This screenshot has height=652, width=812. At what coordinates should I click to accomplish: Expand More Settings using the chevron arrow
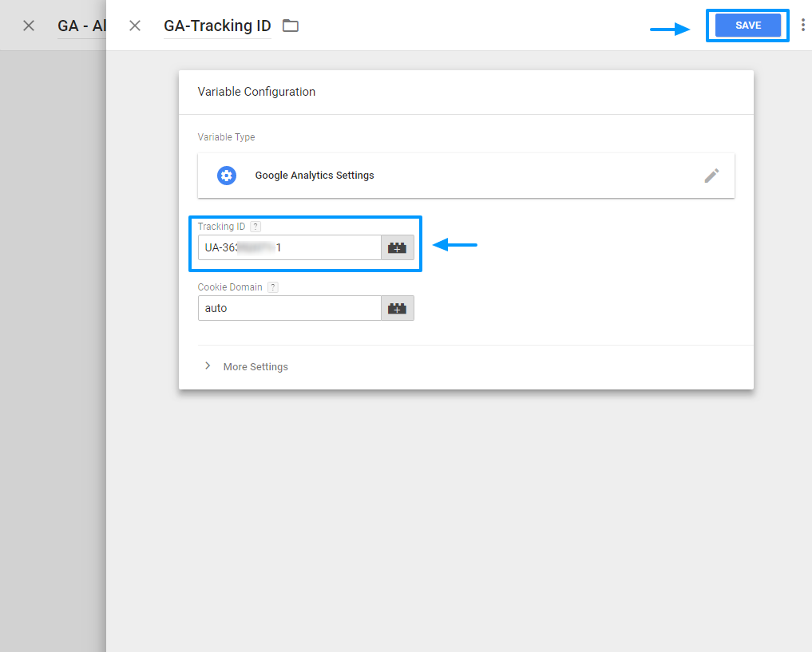tap(208, 366)
